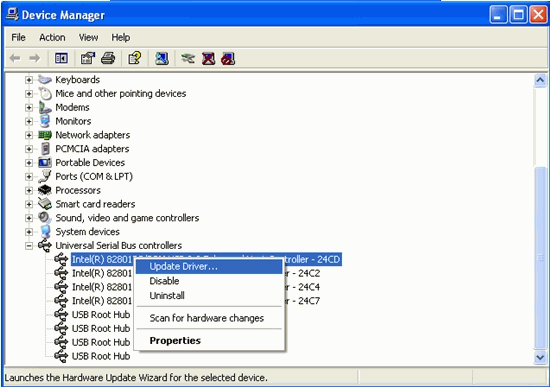Screen dimensions: 550x387
Task: Choose Disable from the context menu
Action: [209, 281]
